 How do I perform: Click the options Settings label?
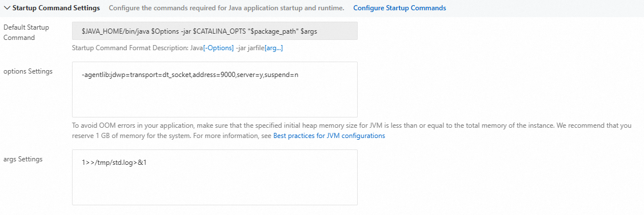[28, 71]
